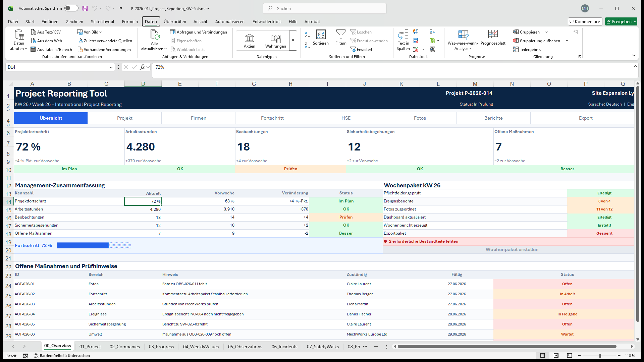This screenshot has width=644, height=362.
Task: Sort descending with the Z-A icon
Action: click(x=308, y=45)
